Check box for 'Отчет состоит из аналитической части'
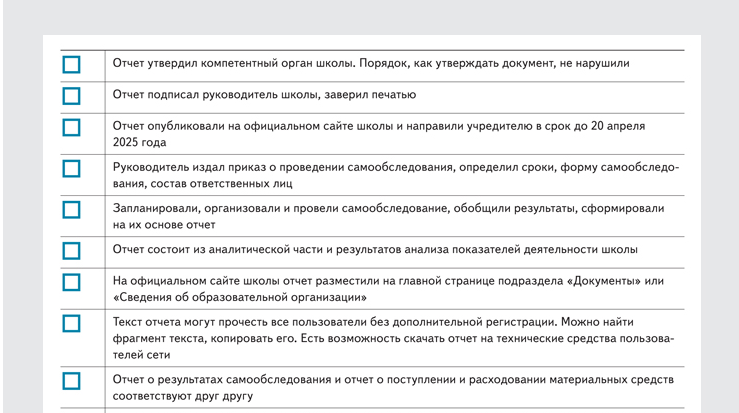This screenshot has height=413, width=739. click(71, 250)
